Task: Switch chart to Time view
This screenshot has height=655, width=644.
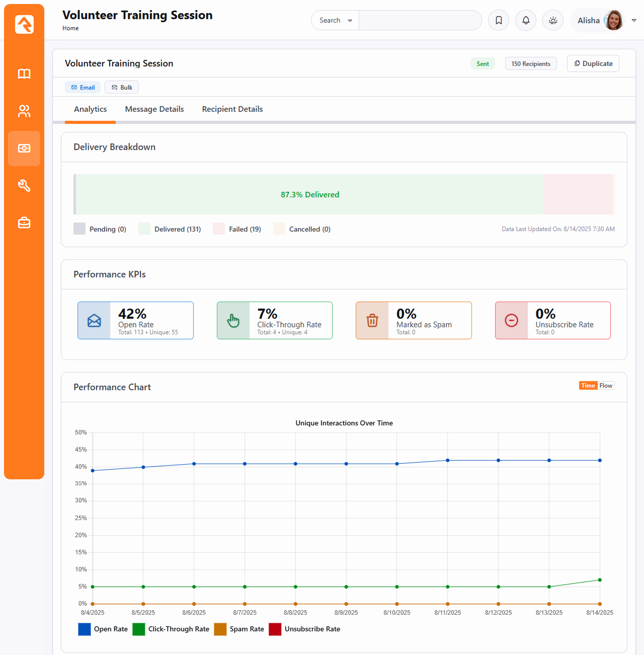Action: point(588,386)
